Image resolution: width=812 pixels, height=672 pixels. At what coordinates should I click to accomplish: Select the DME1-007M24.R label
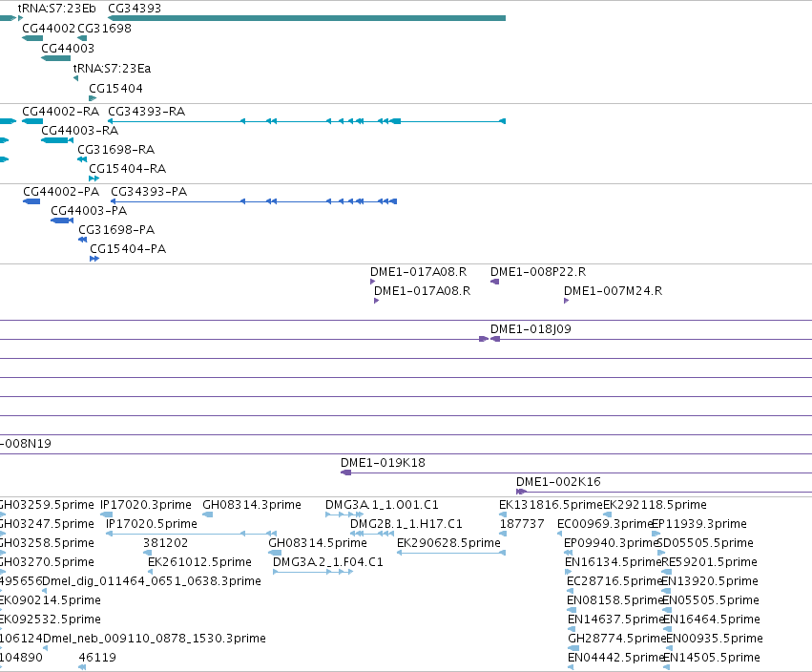(x=614, y=291)
